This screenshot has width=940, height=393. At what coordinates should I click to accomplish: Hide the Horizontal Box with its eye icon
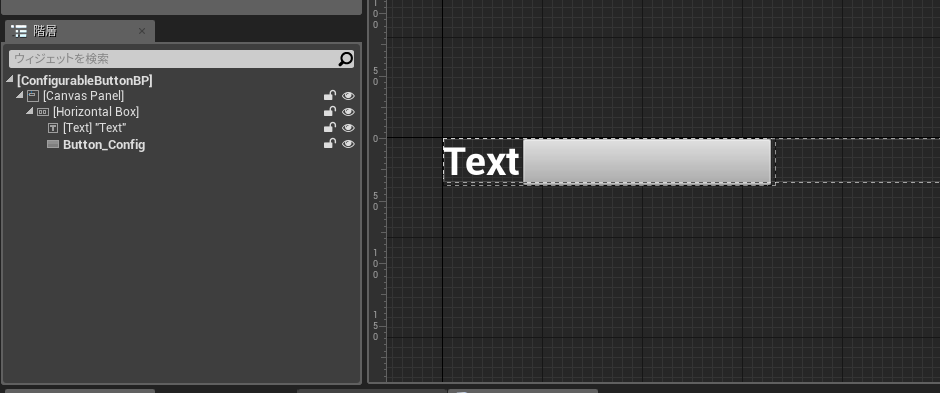[348, 112]
